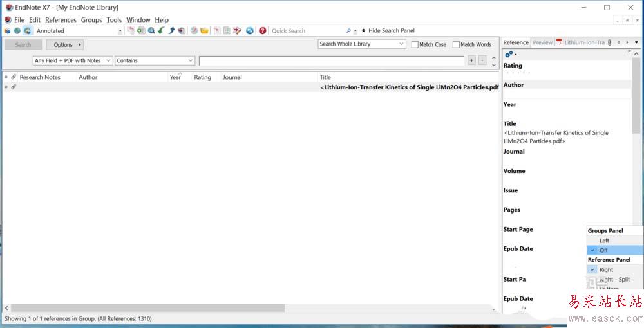Click the Open Link globe icon
Screen dimensions: 644x328
click(194, 31)
